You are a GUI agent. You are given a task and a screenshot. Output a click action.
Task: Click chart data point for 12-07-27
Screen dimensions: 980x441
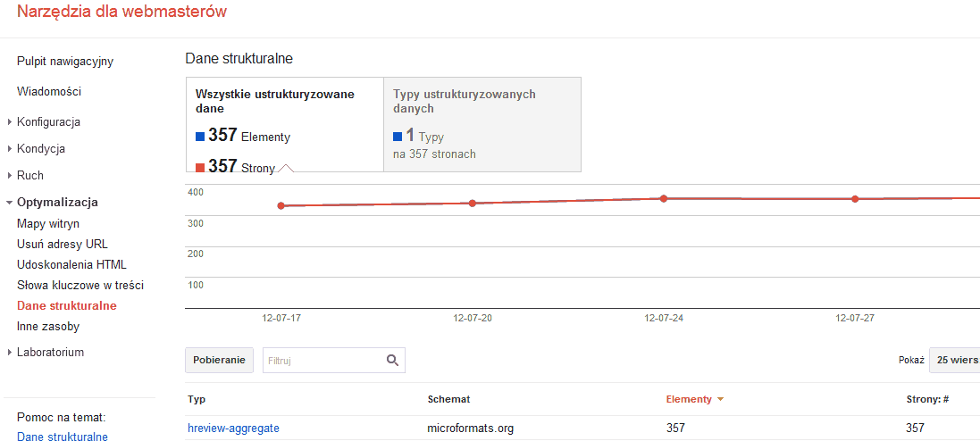(x=855, y=199)
